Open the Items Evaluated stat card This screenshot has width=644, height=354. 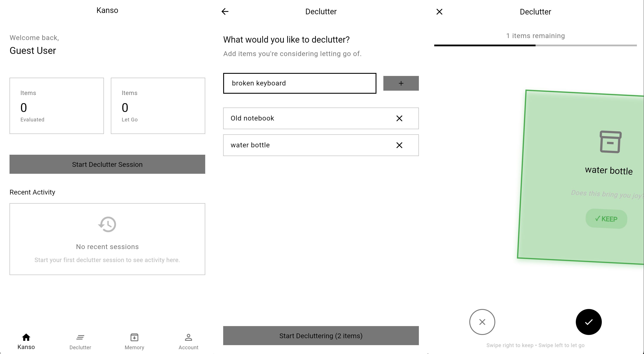tap(57, 106)
